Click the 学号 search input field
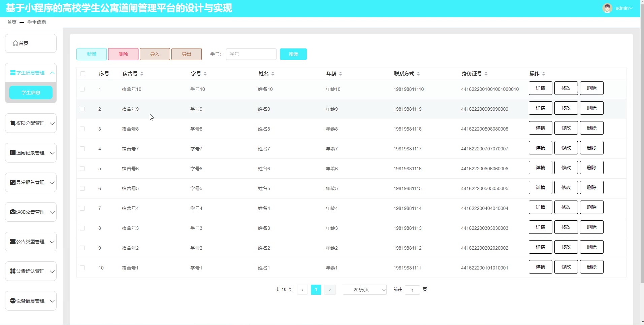The width and height of the screenshot is (644, 325). coord(251,54)
